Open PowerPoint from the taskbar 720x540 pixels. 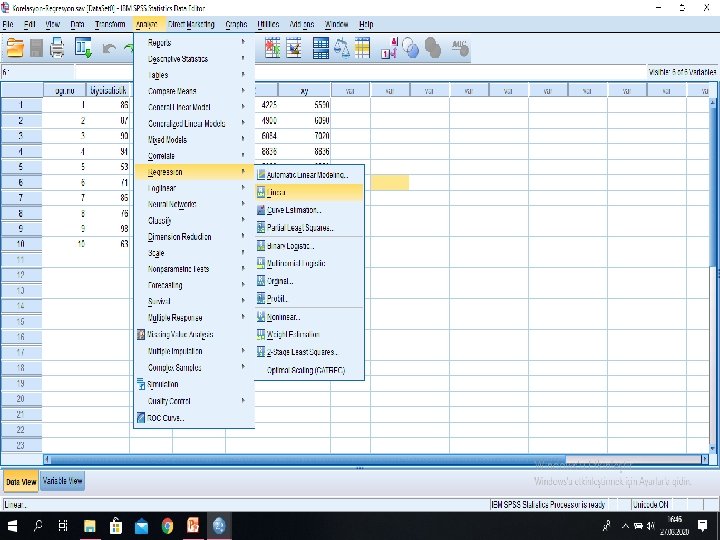193,526
